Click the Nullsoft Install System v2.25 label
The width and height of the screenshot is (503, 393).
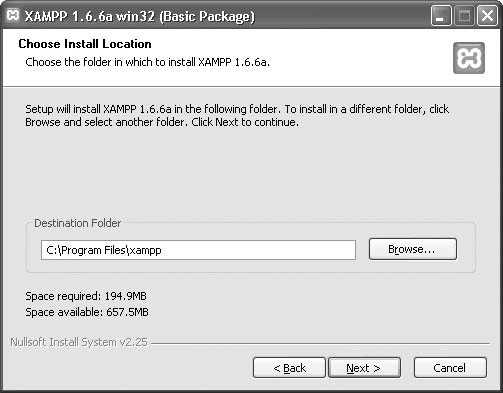(x=79, y=342)
